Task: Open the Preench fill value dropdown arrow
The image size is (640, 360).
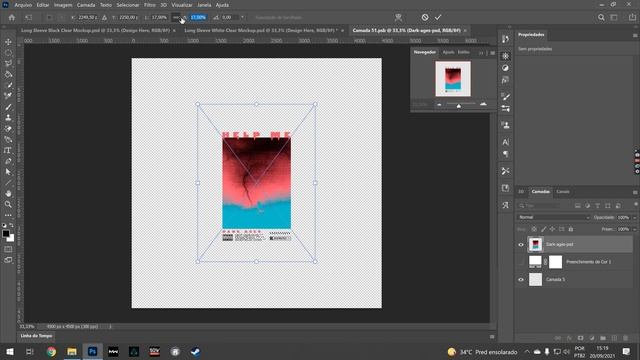Action: [x=634, y=229]
